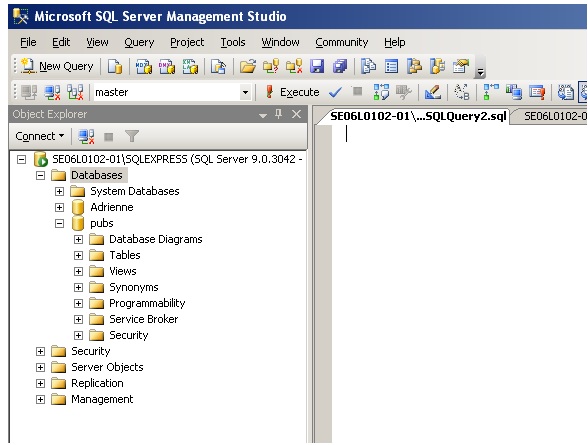Viewport: 588px width, 445px height.
Task: Click the Save All icon
Action: [340, 66]
